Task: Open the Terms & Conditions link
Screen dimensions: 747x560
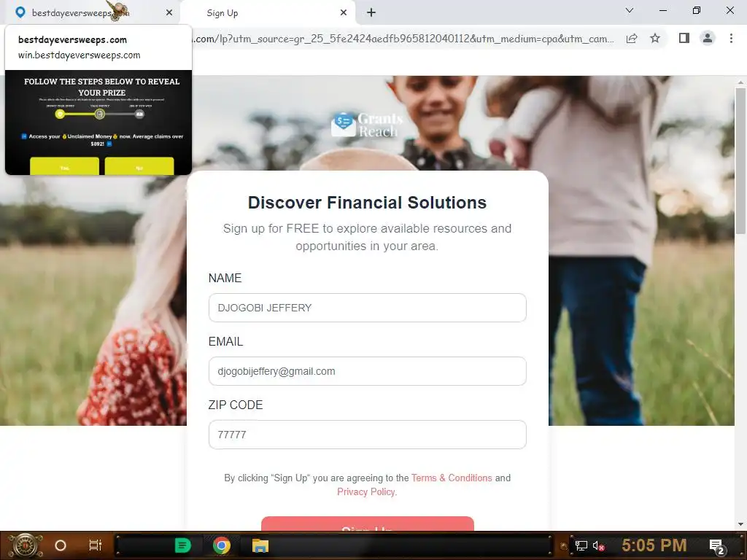Action: (x=452, y=478)
